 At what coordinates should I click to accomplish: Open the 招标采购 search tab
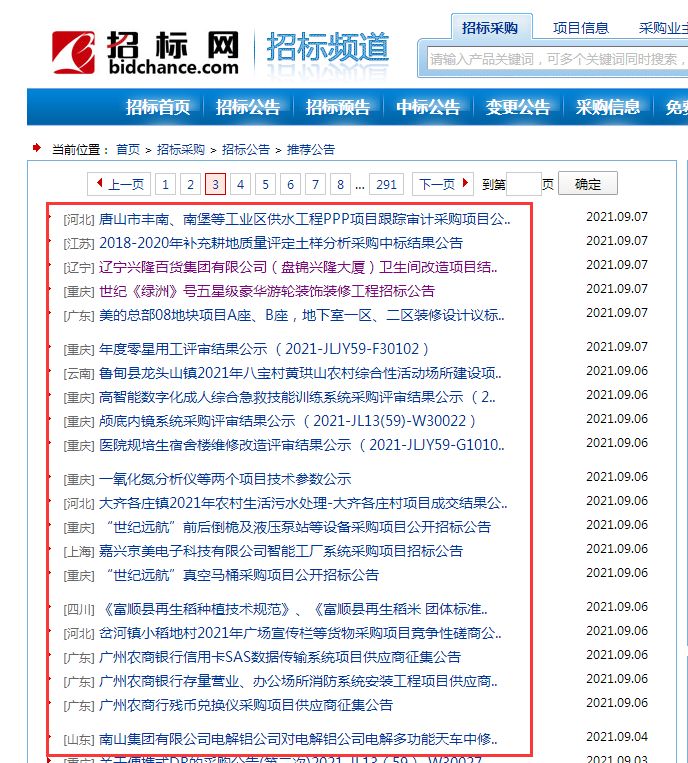click(491, 28)
